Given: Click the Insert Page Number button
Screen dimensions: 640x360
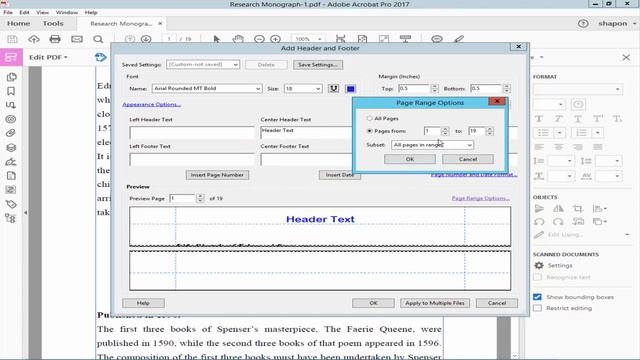Looking at the screenshot, I should (x=217, y=175).
